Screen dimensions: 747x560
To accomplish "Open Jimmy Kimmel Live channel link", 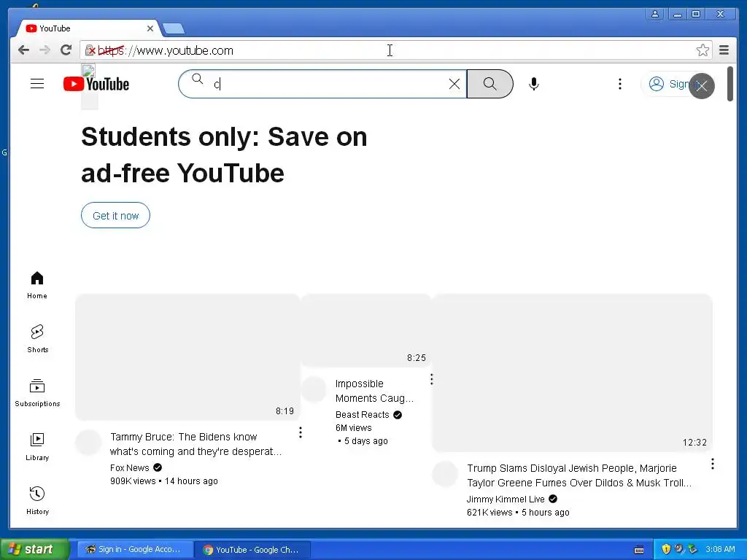I will click(x=506, y=499).
